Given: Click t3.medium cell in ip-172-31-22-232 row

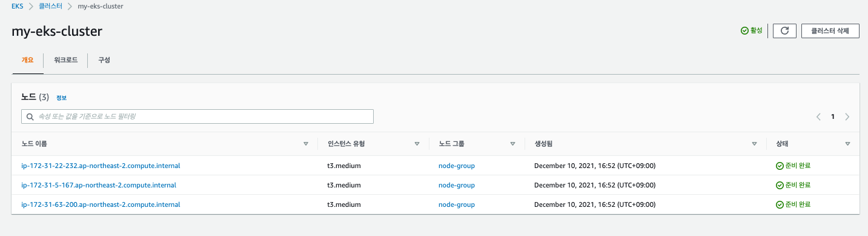Looking at the screenshot, I should tap(343, 166).
